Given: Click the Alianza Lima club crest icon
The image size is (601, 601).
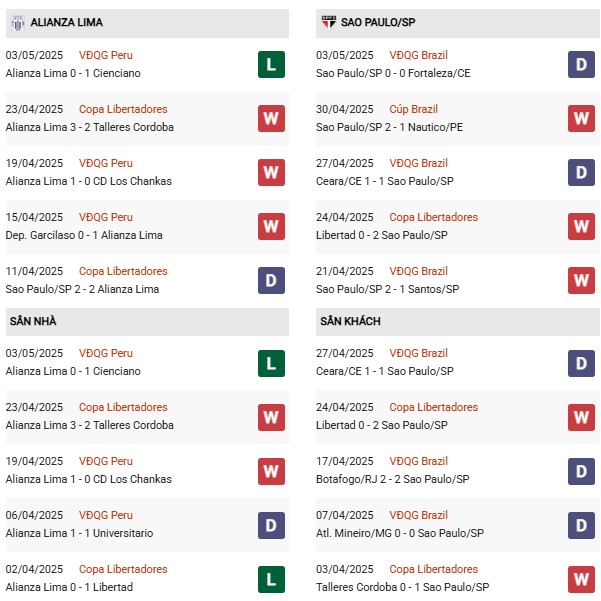Looking at the screenshot, I should tap(17, 22).
